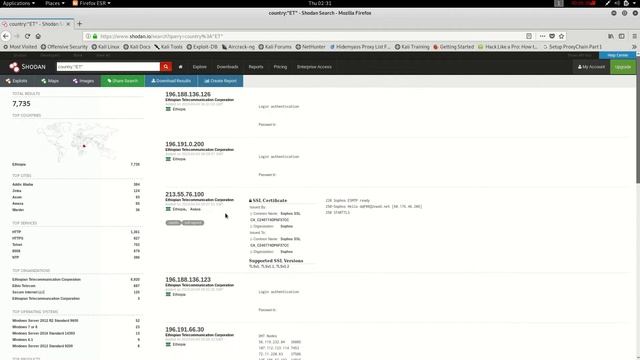Open Kali Docs bookmark
The image size is (640, 360).
pyautogui.click(x=137, y=47)
